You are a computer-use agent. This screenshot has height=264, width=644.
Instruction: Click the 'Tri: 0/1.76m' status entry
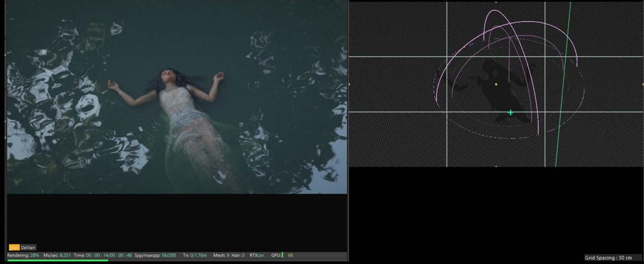click(x=195, y=255)
